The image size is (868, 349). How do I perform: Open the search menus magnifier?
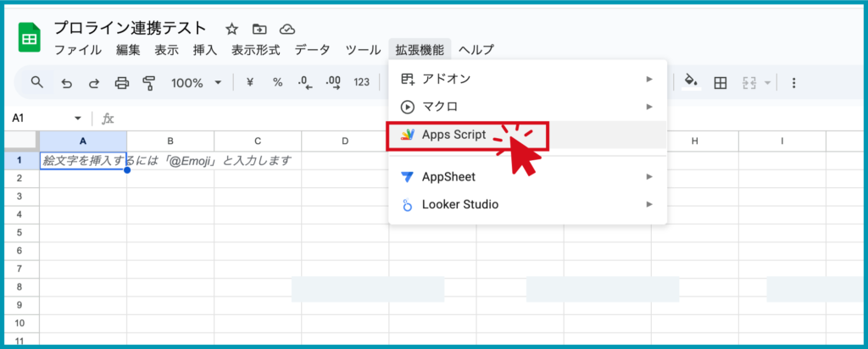(x=37, y=82)
